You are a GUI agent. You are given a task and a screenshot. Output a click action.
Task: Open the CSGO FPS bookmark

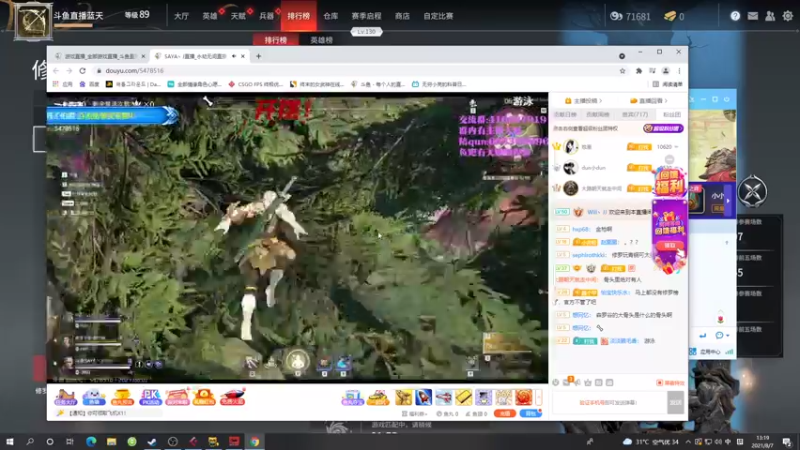(x=256, y=84)
